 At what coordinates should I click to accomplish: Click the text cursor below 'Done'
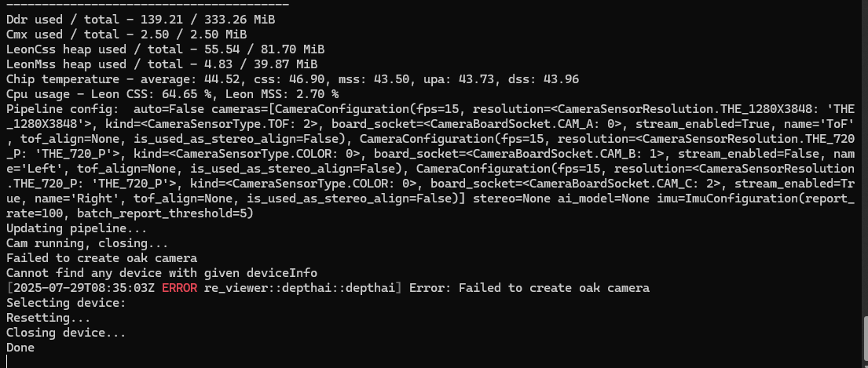(7, 361)
